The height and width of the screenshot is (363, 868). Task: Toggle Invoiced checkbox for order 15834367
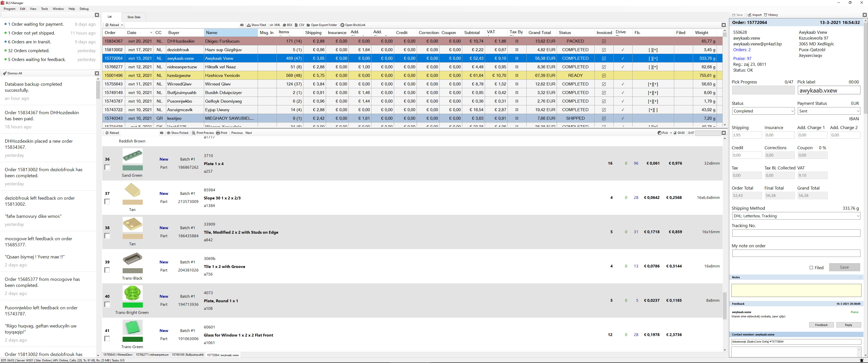(604, 41)
